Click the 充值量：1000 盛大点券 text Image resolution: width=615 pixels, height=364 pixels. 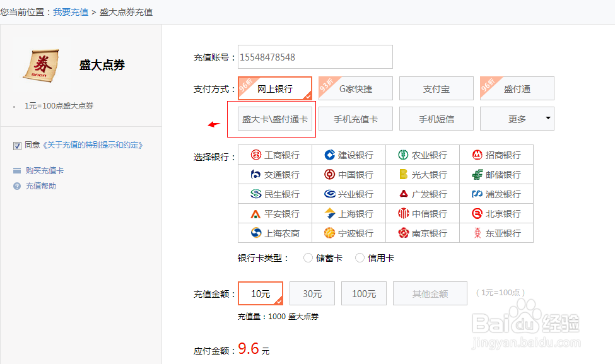click(278, 317)
